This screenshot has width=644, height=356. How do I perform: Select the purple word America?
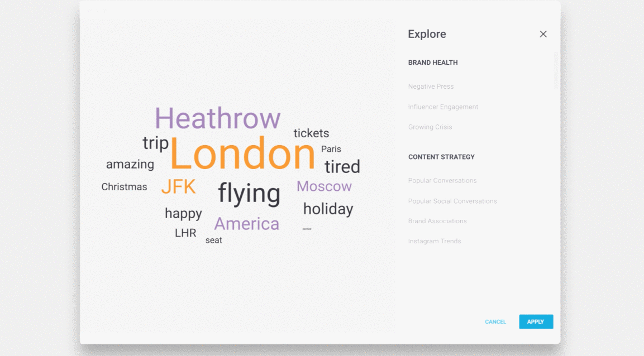(246, 224)
